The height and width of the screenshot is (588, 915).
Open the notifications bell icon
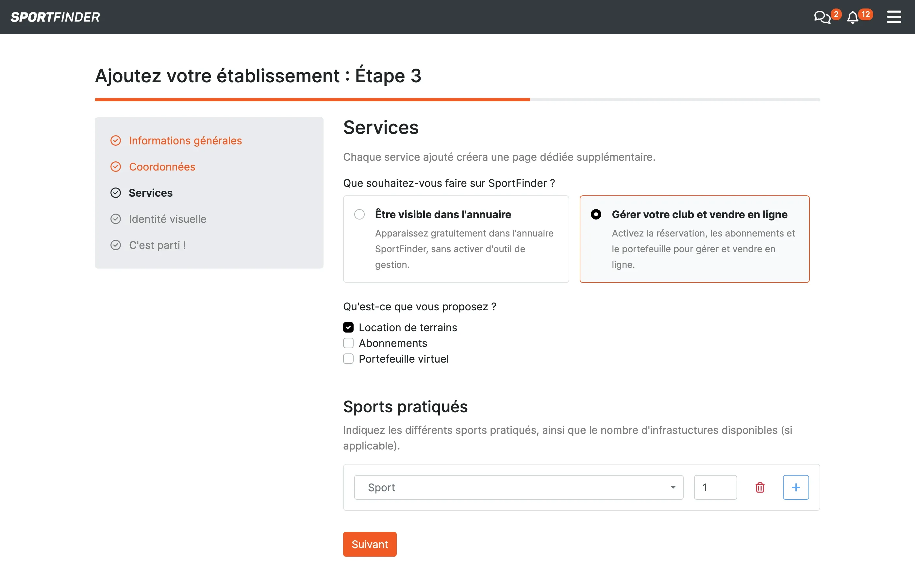[852, 18]
